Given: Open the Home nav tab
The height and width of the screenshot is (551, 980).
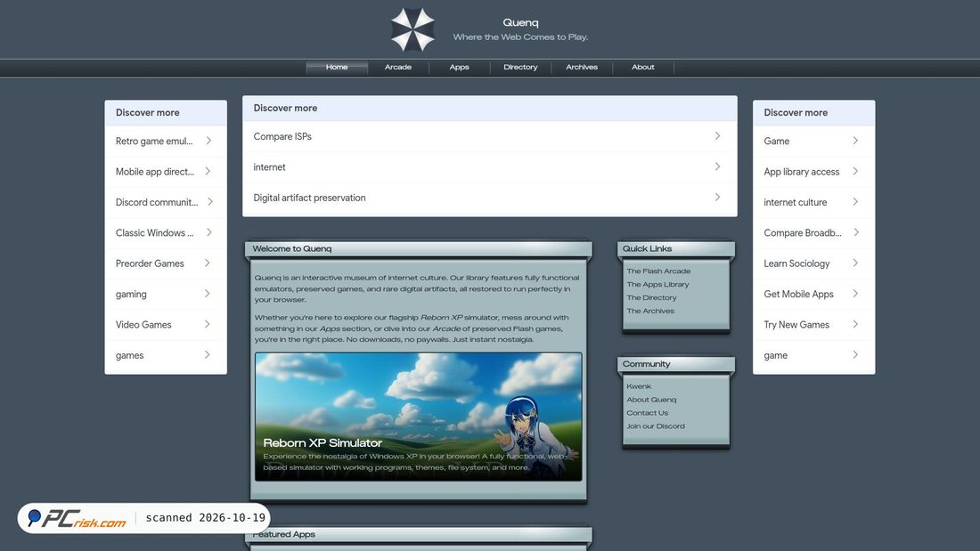Looking at the screenshot, I should 337,68.
